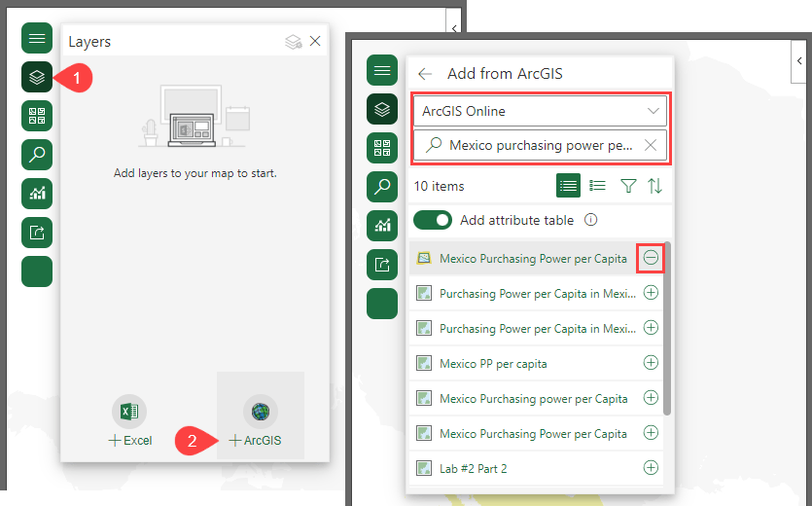The image size is (812, 506).
Task: Close the Layers panel
Action: (x=315, y=41)
